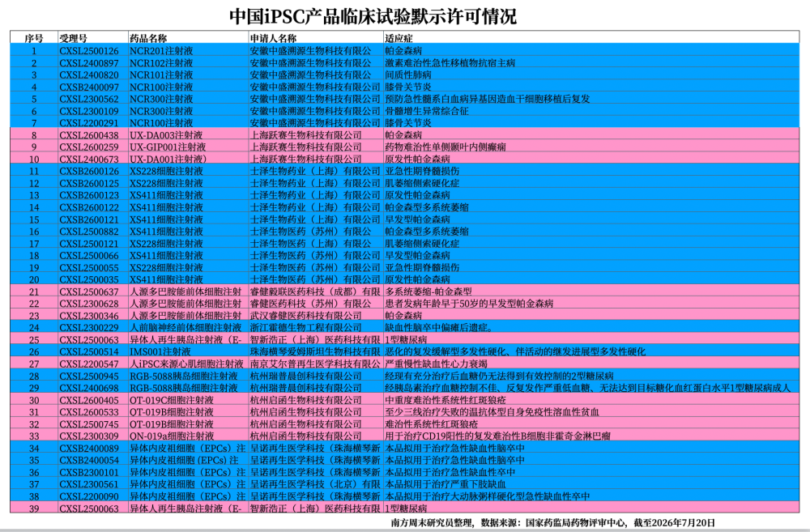Image resolution: width=810 pixels, height=532 pixels.
Task: Select the 申请人名称 column header
Action: [273, 38]
